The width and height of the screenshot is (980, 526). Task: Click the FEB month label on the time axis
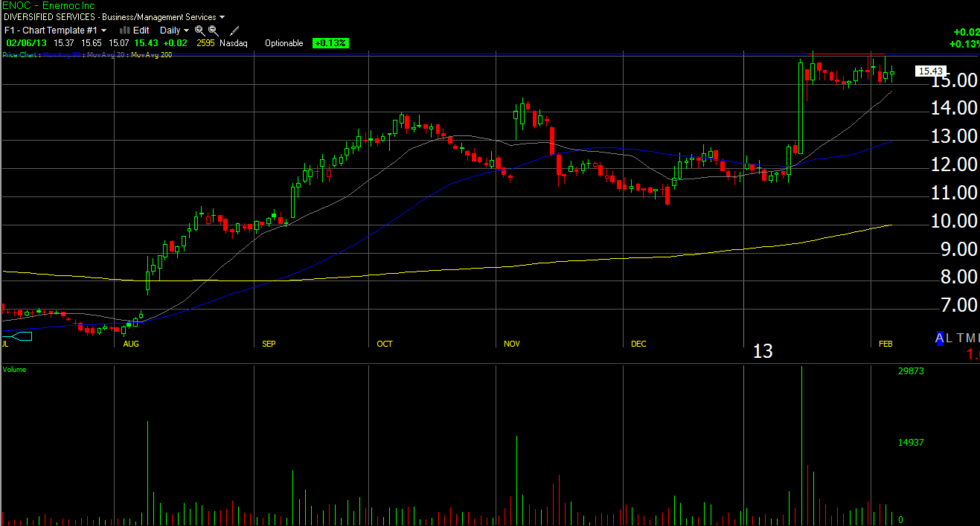pos(885,344)
